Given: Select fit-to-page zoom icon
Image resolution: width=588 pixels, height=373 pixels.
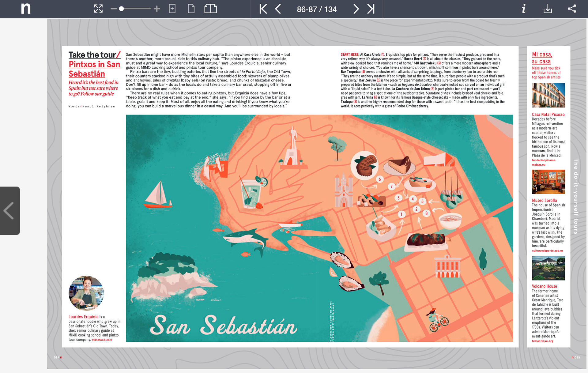Looking at the screenshot, I should pyautogui.click(x=172, y=9).
